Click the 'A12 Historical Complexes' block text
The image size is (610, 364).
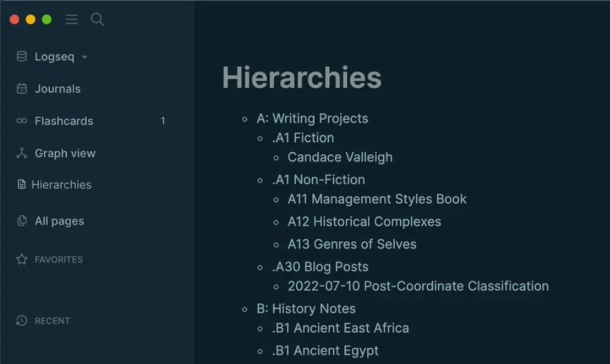tap(364, 221)
